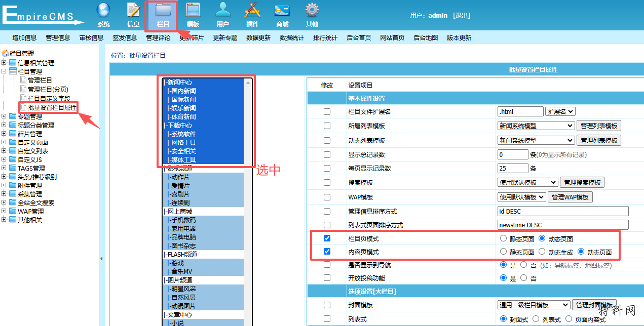Click the 头条/推荐级别 folder icon

(x=13, y=177)
